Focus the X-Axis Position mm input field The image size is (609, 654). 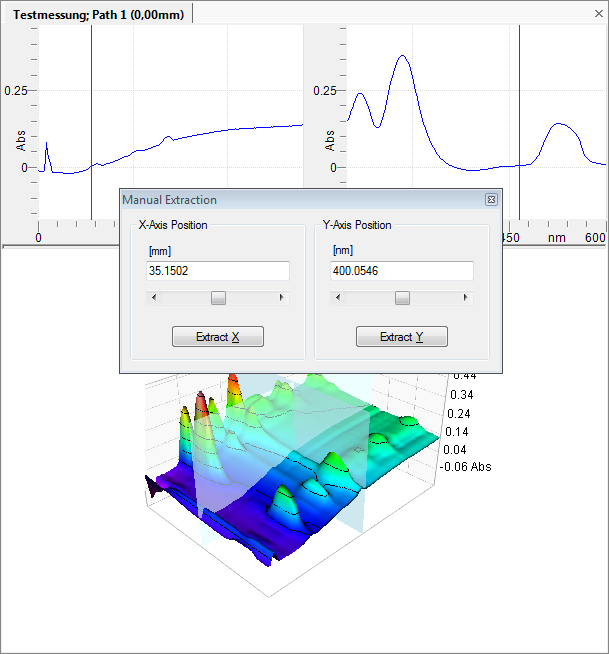click(x=217, y=271)
